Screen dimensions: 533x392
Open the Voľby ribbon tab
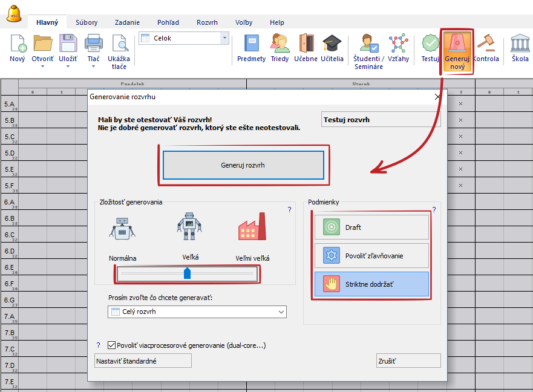point(244,22)
